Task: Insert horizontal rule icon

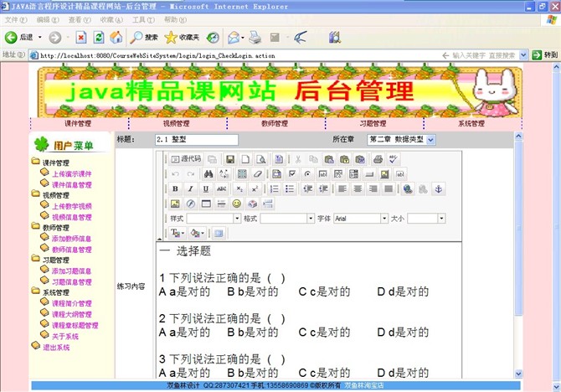Action: tap(221, 204)
